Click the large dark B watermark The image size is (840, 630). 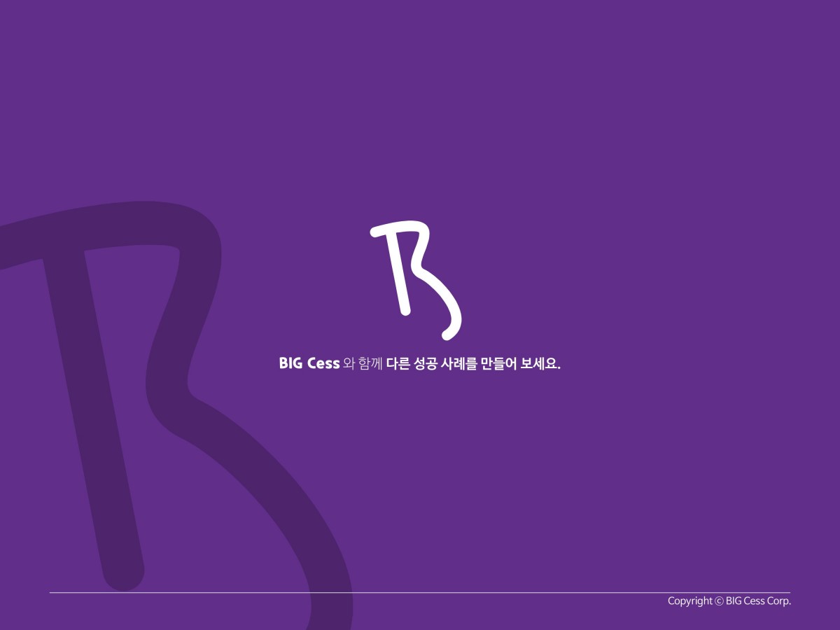175,406
